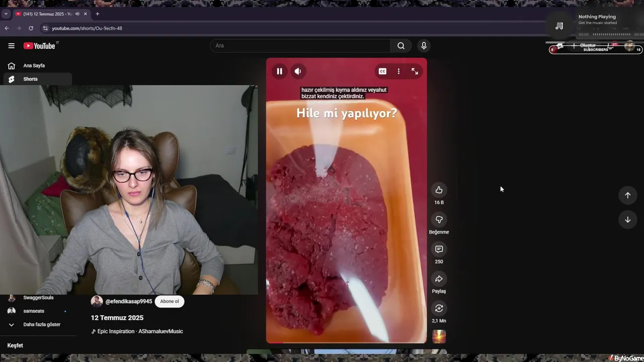Go to previous Short with up arrow
Screen dimensions: 644x362
click(x=627, y=195)
